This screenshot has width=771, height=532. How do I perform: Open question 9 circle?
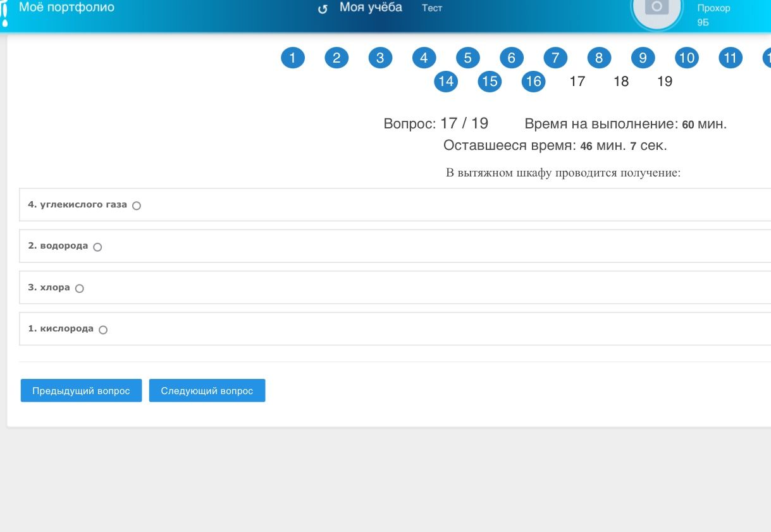pyautogui.click(x=643, y=58)
